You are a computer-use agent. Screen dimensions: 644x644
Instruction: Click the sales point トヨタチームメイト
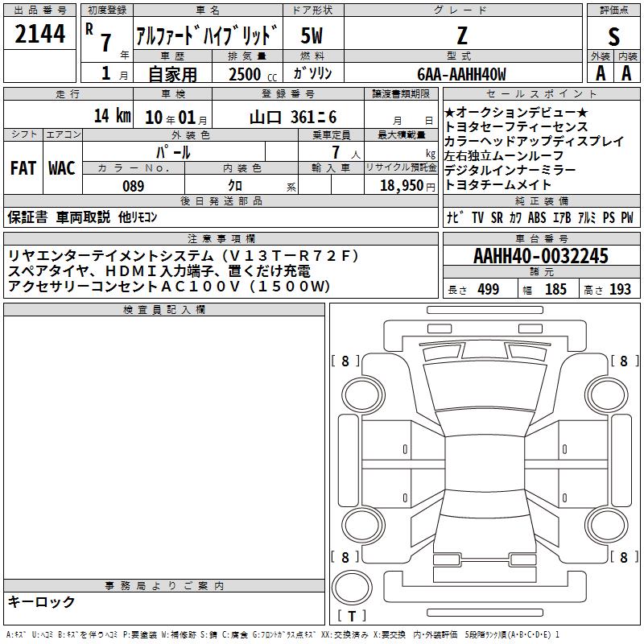pyautogui.click(x=497, y=184)
